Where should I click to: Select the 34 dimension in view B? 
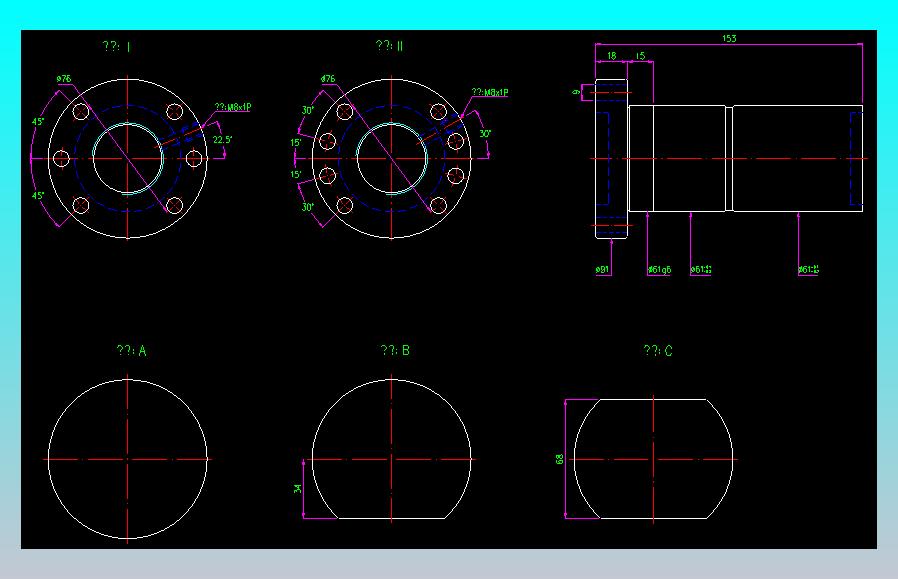coord(297,489)
